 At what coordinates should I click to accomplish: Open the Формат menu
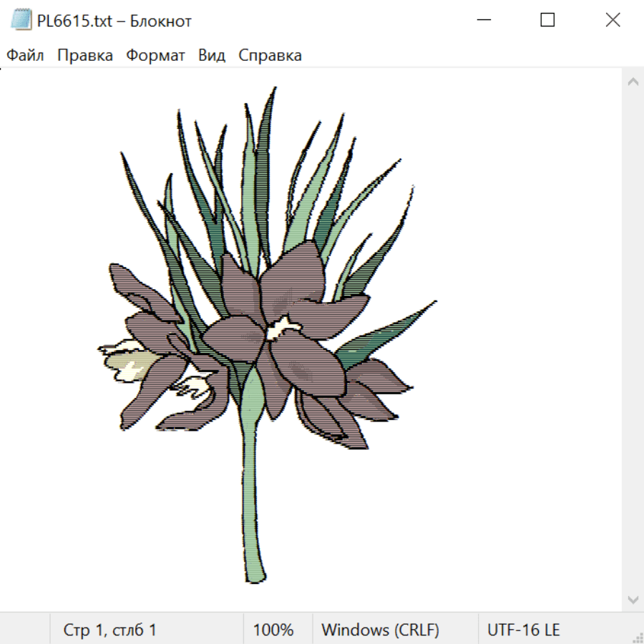pyautogui.click(x=155, y=56)
